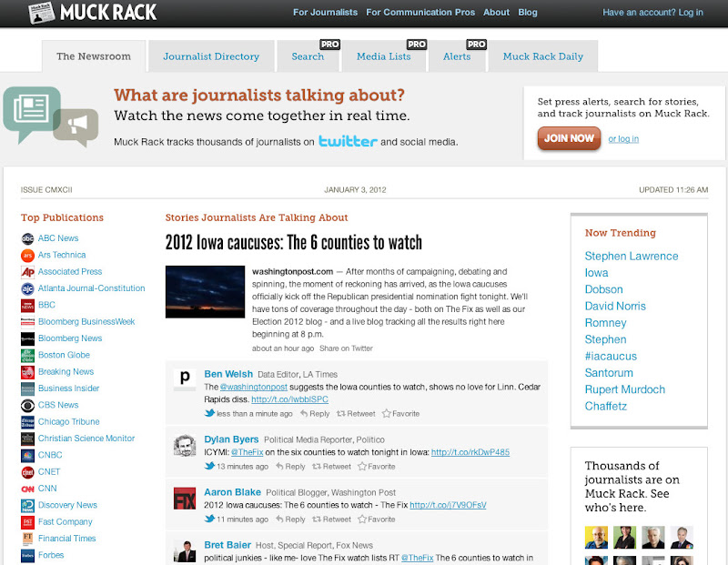Open trending topic Santorum
Image resolution: width=728 pixels, height=565 pixels.
pos(609,373)
